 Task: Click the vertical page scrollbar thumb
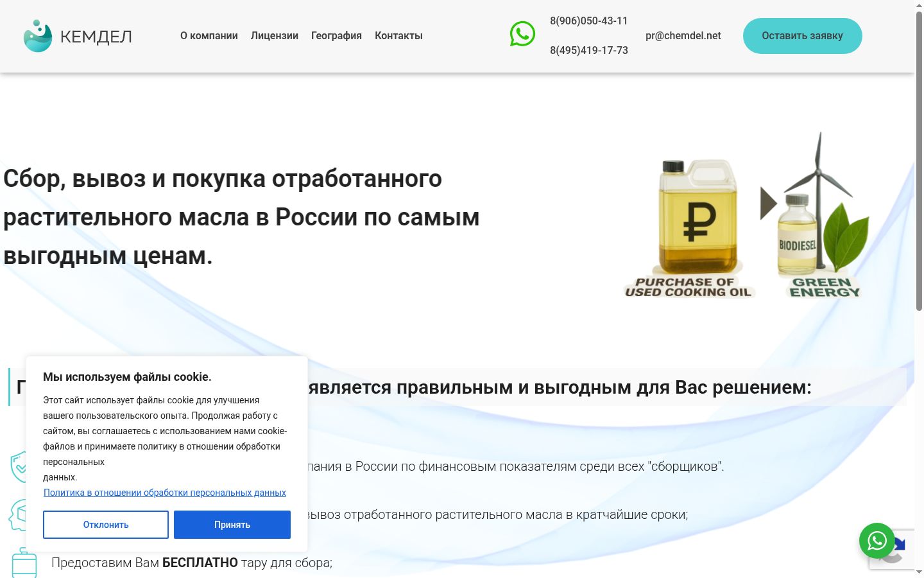tap(919, 161)
